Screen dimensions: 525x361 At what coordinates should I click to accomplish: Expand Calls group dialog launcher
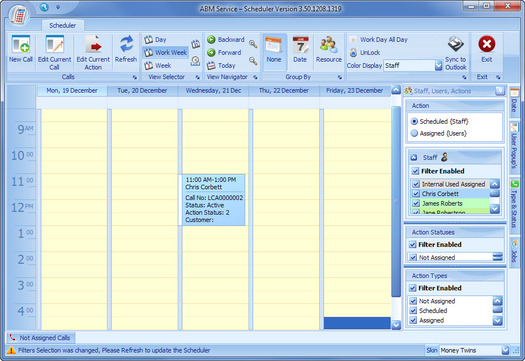click(135, 77)
